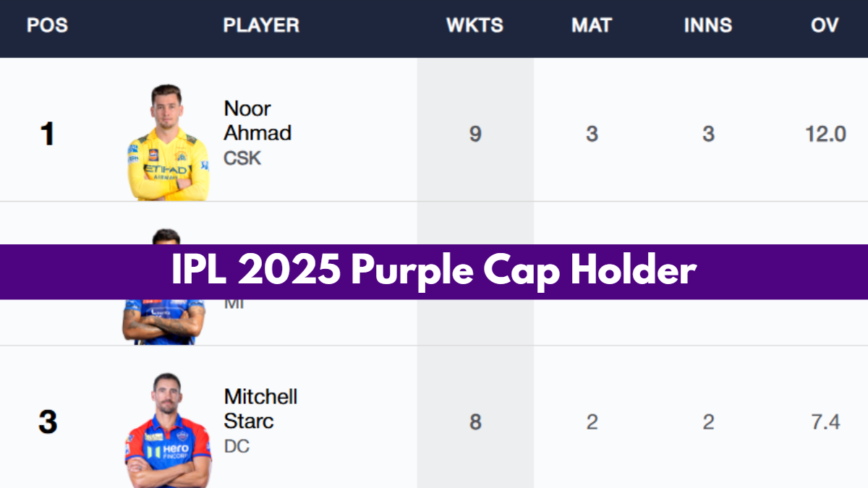
Task: Click the MI team label
Action: click(x=234, y=304)
